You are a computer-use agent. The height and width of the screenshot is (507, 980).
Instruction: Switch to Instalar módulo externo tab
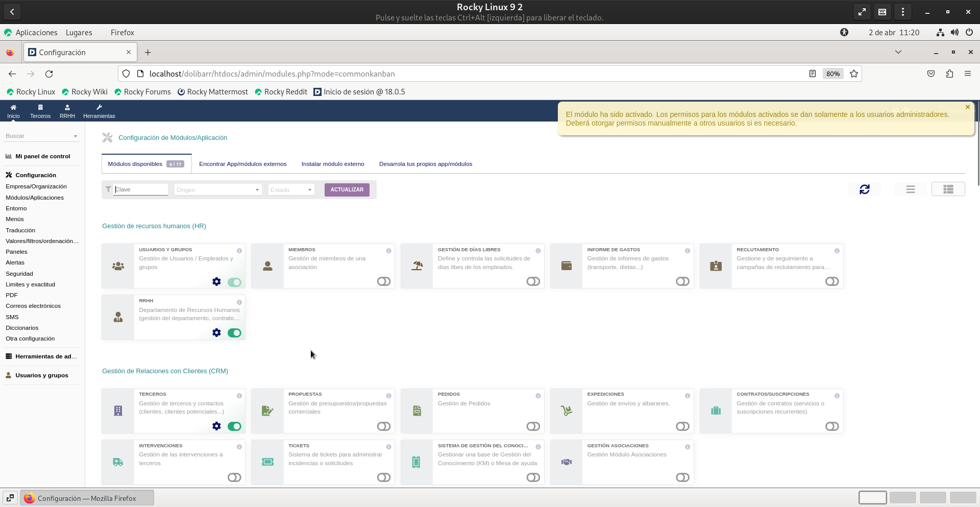333,164
